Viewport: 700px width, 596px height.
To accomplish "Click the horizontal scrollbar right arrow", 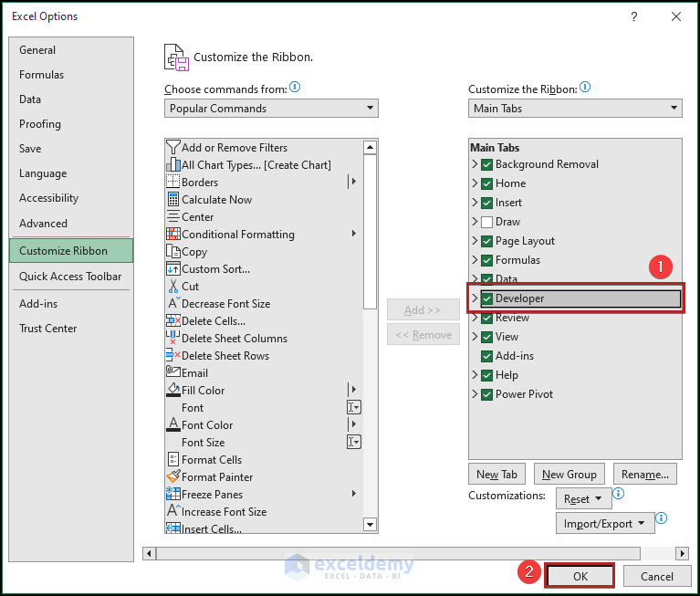I will (x=681, y=554).
